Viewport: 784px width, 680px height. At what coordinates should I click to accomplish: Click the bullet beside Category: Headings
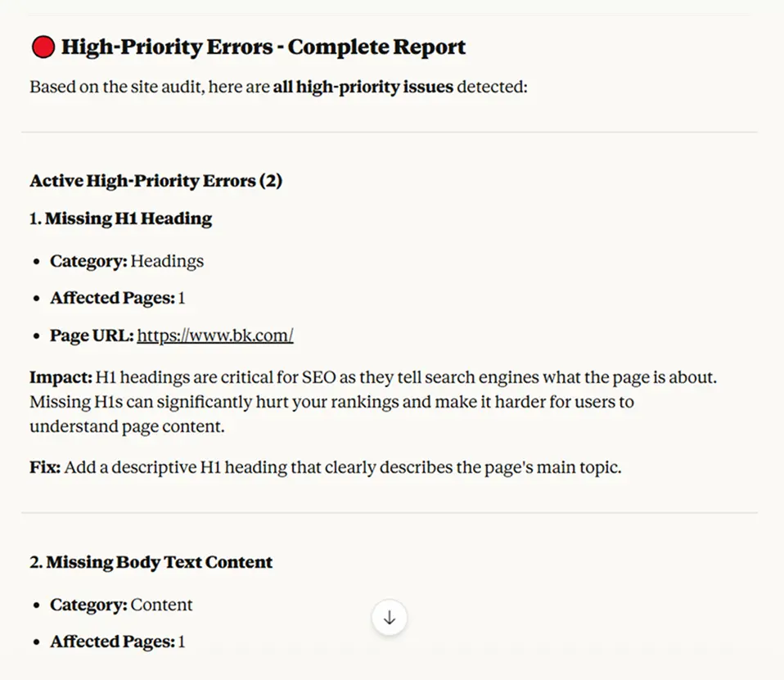point(36,261)
